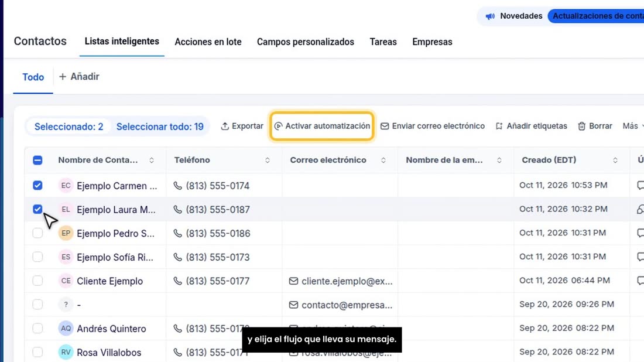Click the Actualizaciones blue pill button
The image size is (644, 362).
[x=596, y=16]
